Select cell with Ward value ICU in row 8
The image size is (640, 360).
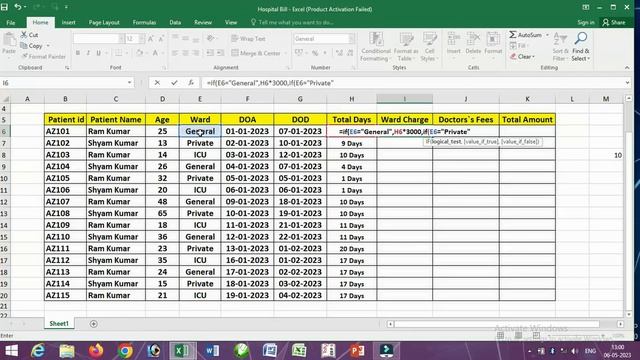[200, 155]
